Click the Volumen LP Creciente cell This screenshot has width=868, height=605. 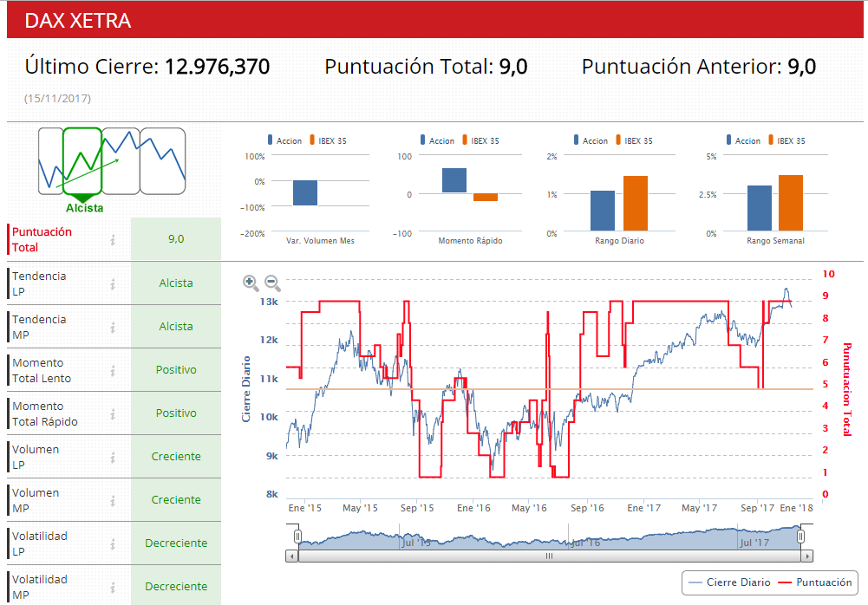176,457
